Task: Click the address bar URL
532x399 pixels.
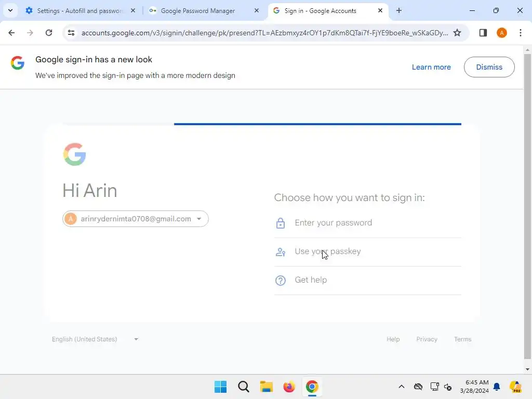Action: tap(264, 33)
